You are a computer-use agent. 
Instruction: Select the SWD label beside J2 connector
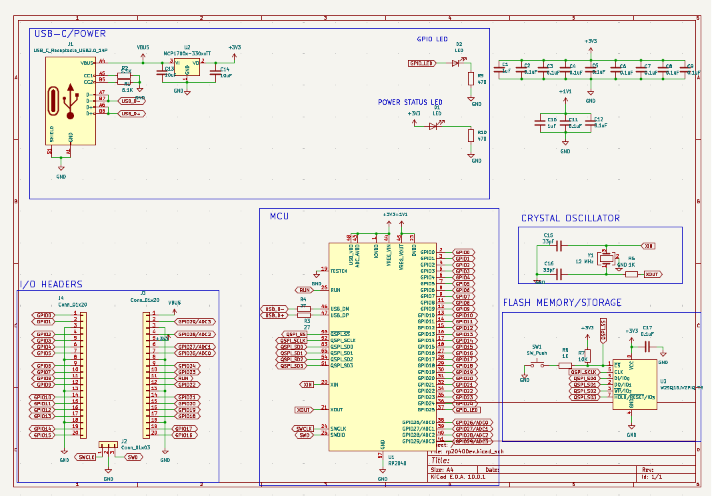coord(133,457)
